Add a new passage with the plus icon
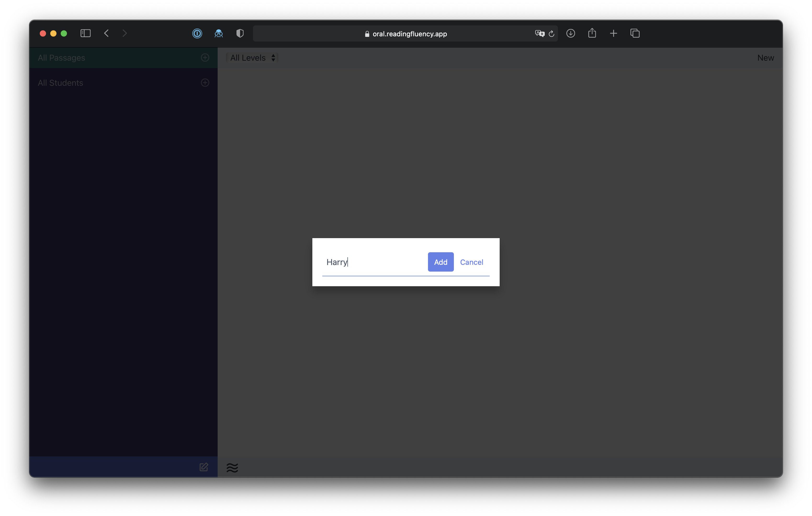 click(205, 57)
